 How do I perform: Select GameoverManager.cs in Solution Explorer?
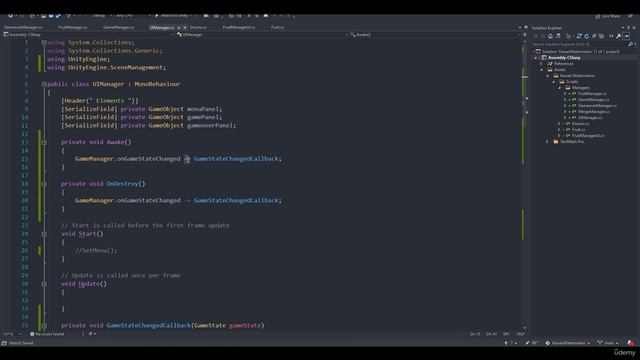(x=597, y=106)
